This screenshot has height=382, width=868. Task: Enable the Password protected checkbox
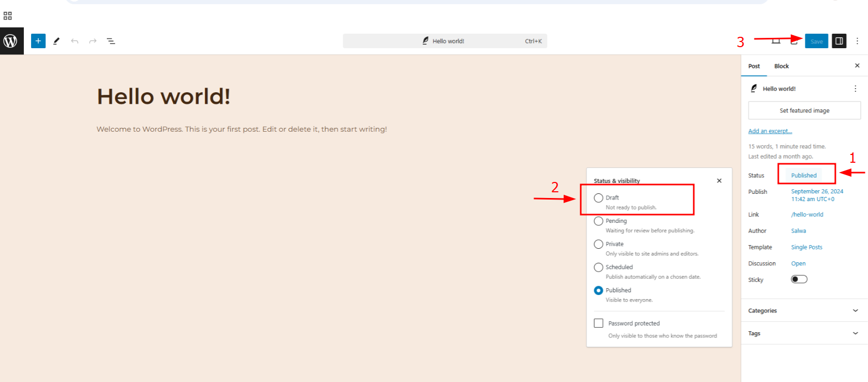(598, 323)
